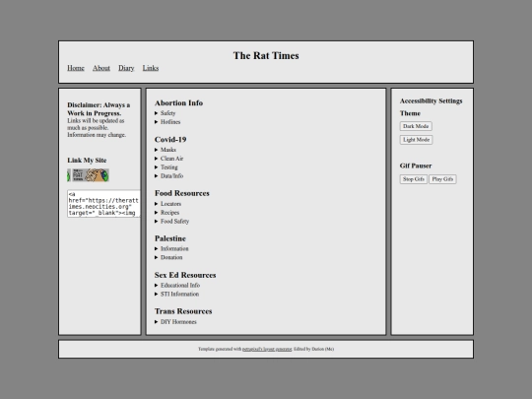Screen dimensions: 532x399
Task: Expand Locators under Food Resources
Action: coord(167,204)
